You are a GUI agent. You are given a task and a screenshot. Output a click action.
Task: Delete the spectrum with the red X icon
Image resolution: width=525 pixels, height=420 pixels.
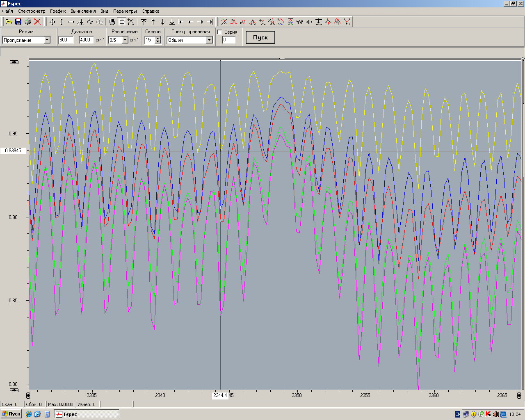[37, 22]
